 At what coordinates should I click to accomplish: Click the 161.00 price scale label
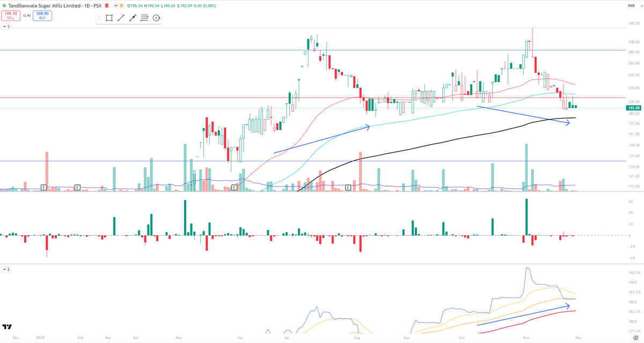633,133
